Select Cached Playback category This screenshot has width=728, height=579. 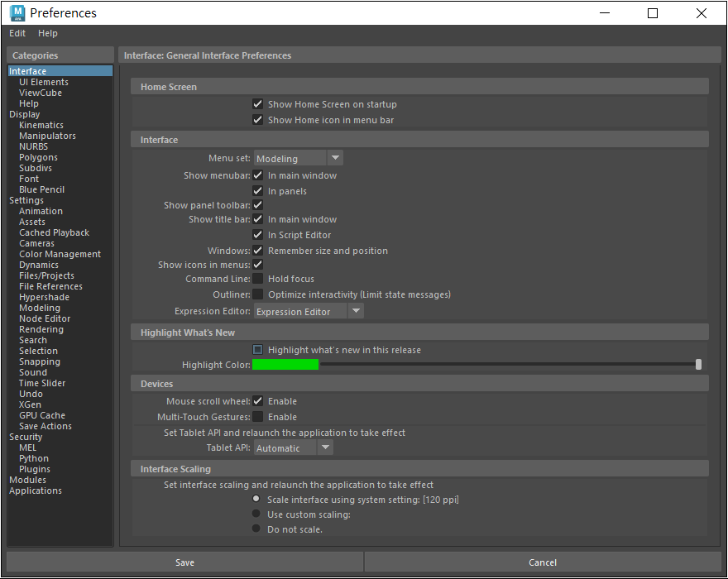[55, 232]
